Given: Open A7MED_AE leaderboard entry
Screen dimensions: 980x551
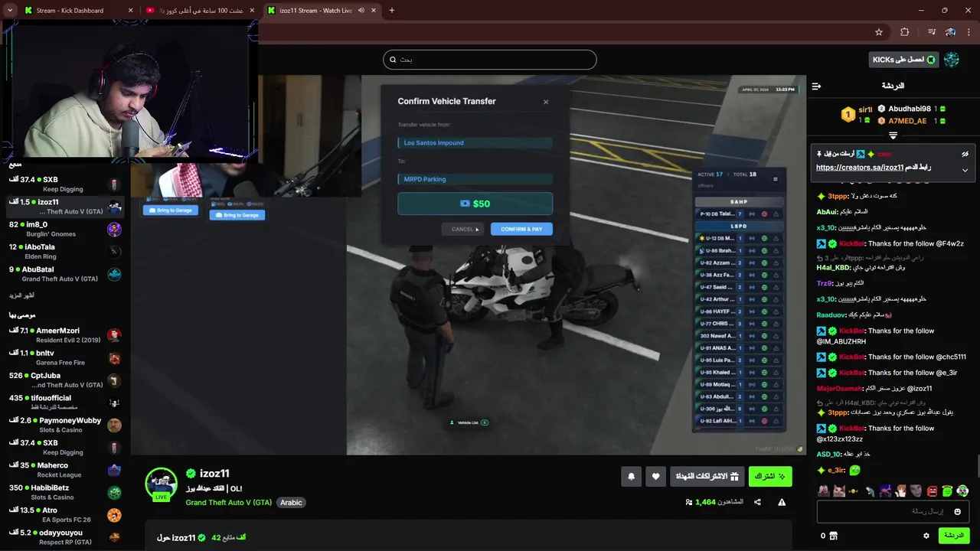Looking at the screenshot, I should click(911, 121).
